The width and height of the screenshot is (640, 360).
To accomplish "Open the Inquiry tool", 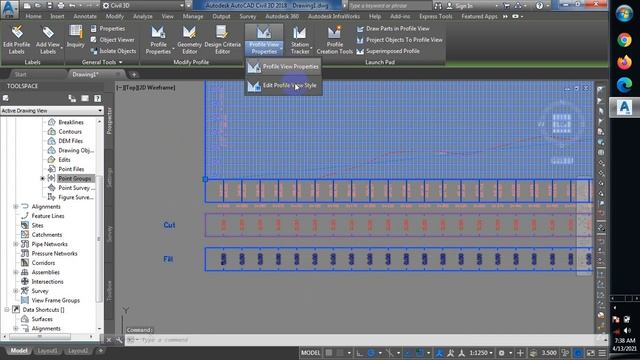I will (x=76, y=37).
